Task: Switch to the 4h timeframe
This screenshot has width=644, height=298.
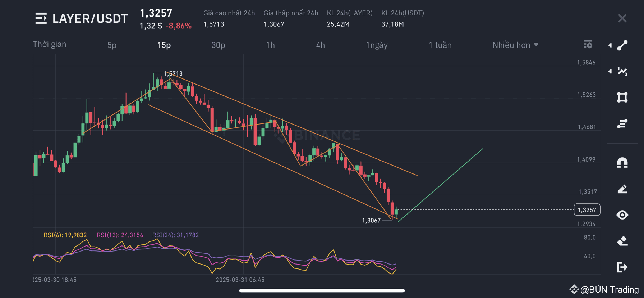Action: click(x=320, y=45)
